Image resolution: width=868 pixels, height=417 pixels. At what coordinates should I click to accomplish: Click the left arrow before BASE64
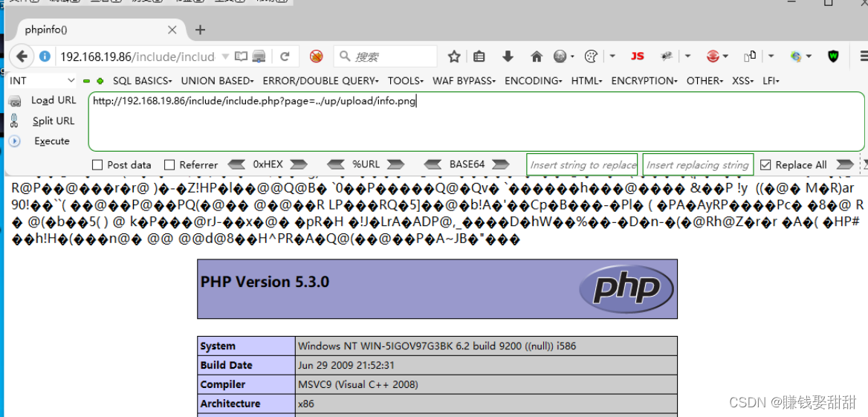433,164
